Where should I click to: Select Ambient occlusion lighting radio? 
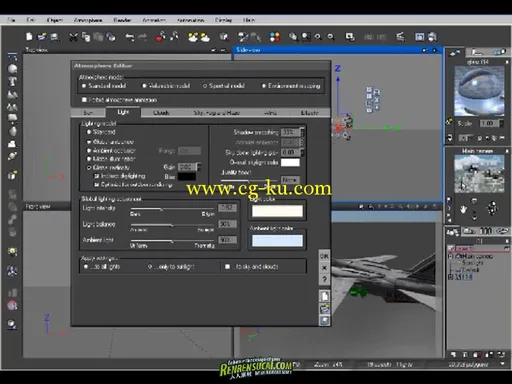89,151
